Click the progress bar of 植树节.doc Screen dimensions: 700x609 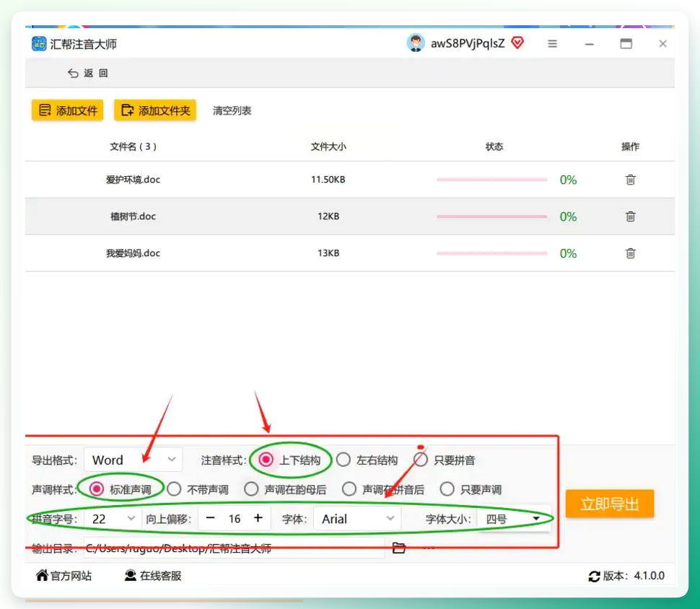point(492,216)
